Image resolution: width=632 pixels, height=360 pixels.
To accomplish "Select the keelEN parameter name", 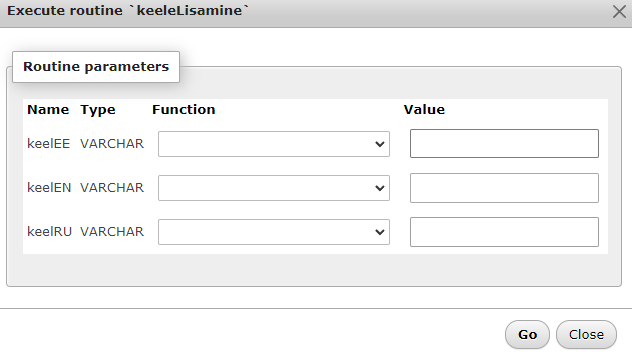I will coord(49,187).
